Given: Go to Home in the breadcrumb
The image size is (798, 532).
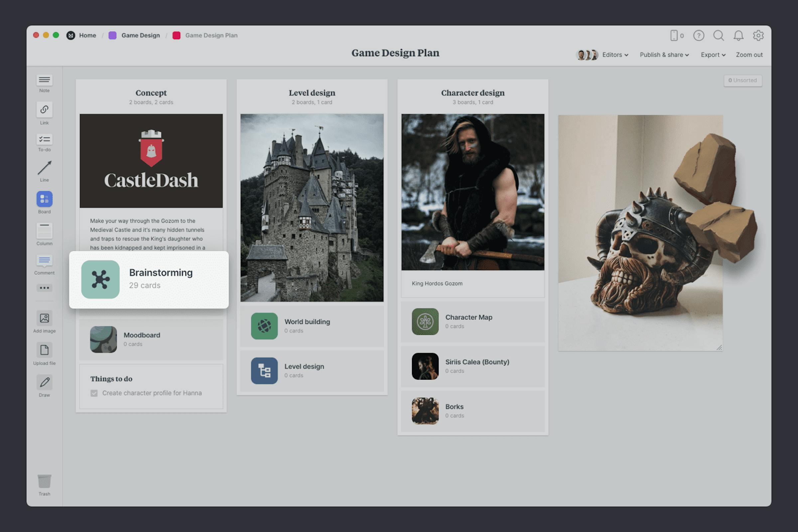Looking at the screenshot, I should tap(87, 35).
